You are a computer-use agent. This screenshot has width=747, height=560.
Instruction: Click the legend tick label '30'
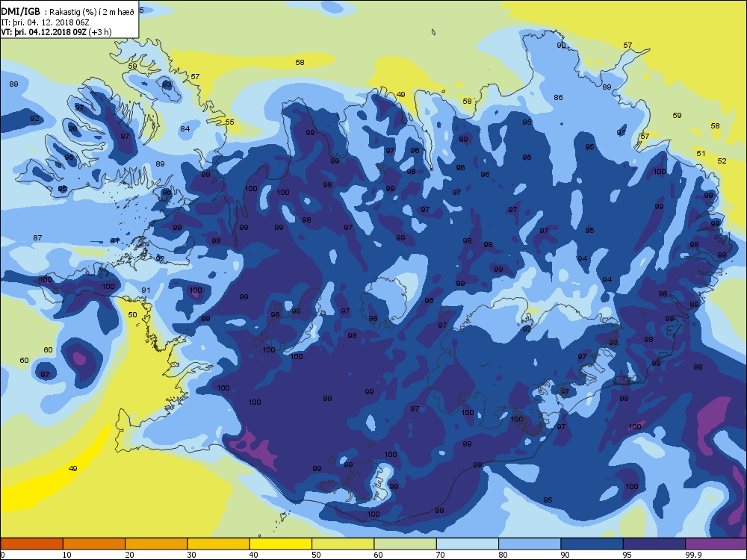(x=191, y=554)
